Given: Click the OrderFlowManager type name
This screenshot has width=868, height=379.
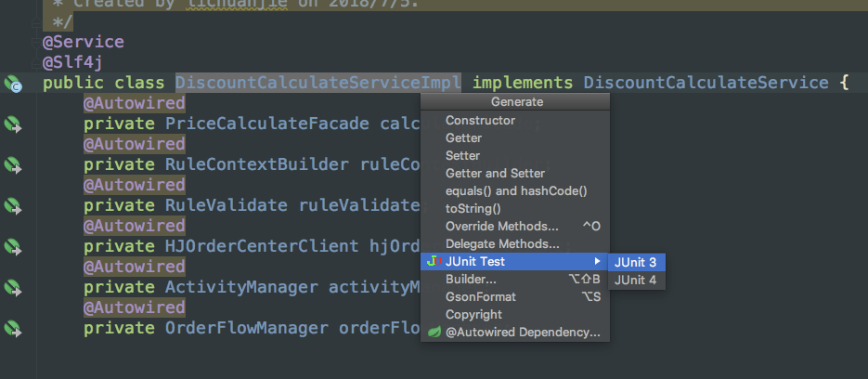Looking at the screenshot, I should [247, 328].
